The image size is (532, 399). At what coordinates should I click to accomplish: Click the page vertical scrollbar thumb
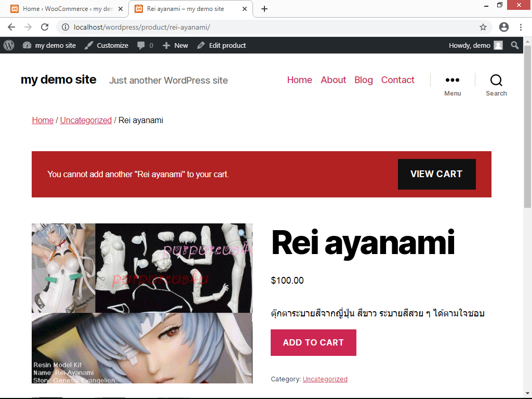point(528,127)
